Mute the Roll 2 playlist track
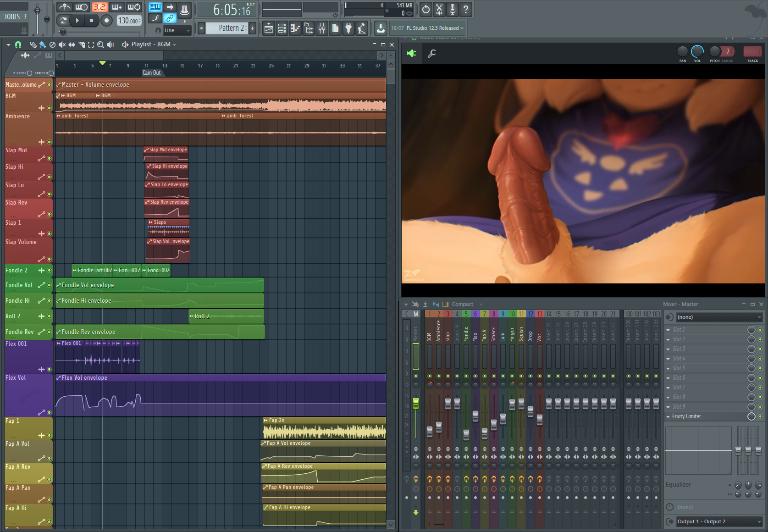 point(50,316)
